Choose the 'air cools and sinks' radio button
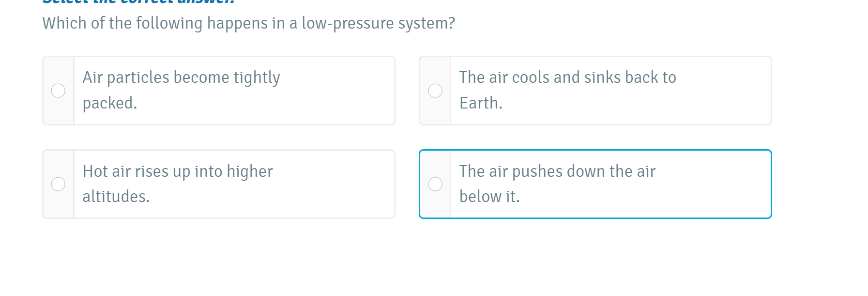Viewport: 868px width, 296px height. click(x=435, y=91)
